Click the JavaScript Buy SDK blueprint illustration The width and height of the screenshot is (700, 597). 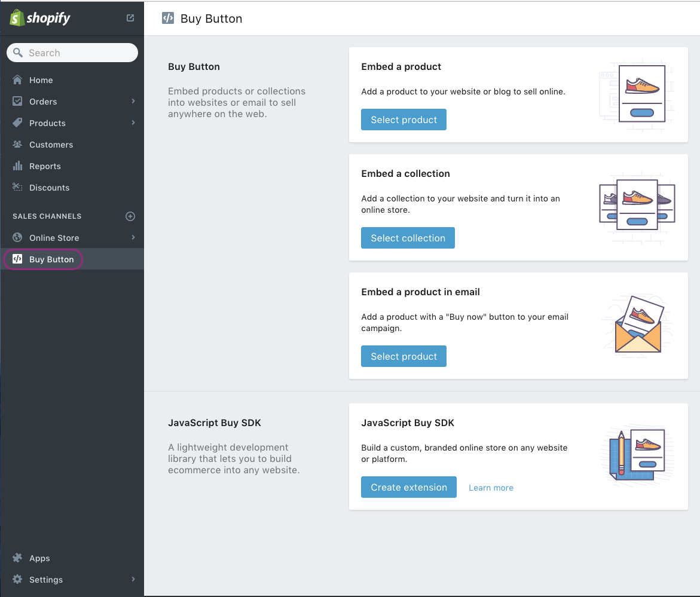[x=637, y=455]
